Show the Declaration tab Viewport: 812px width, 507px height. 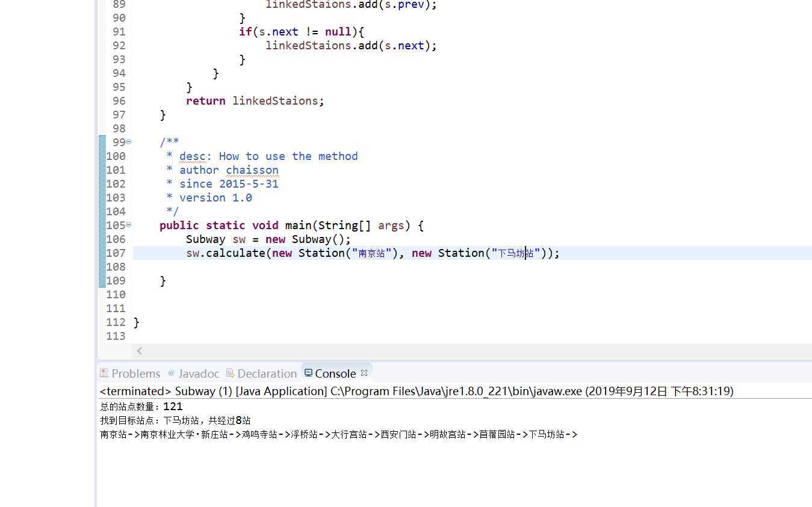click(x=261, y=373)
